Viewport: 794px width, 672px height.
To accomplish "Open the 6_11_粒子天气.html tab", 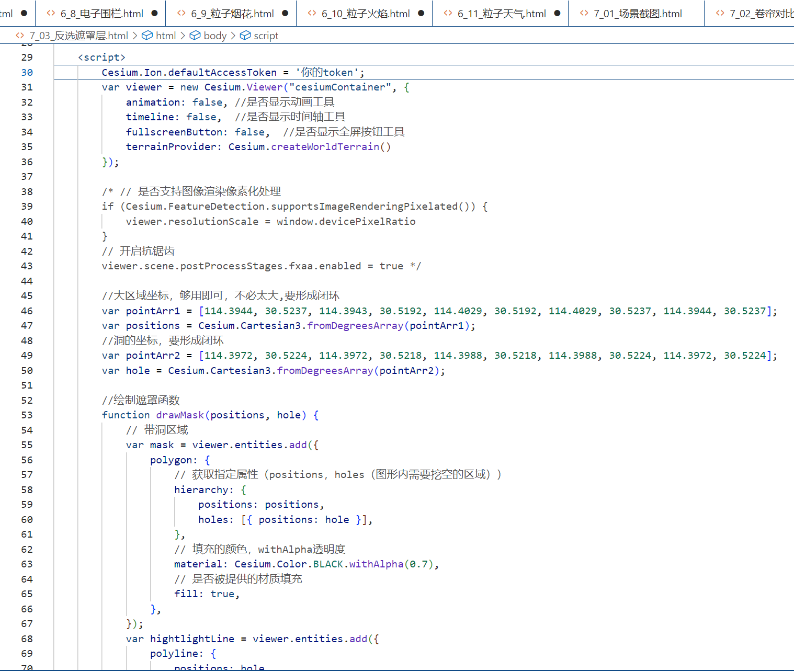I will 501,13.
